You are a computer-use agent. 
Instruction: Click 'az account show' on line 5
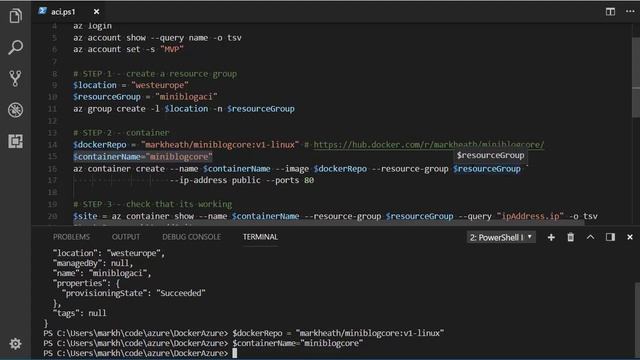pyautogui.click(x=109, y=38)
